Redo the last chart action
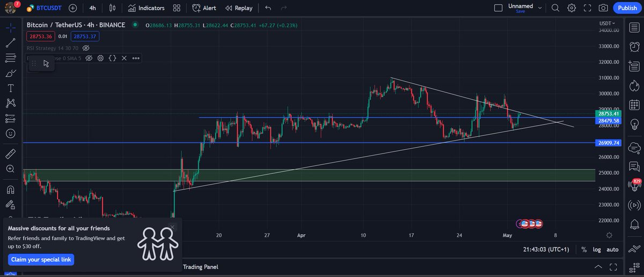Viewport: 644px width, 277px height. (284, 8)
